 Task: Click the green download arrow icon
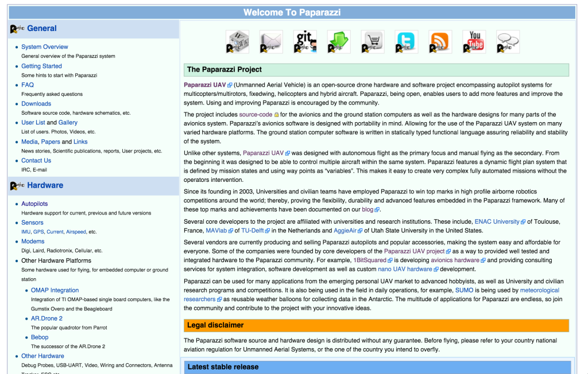pyautogui.click(x=339, y=42)
